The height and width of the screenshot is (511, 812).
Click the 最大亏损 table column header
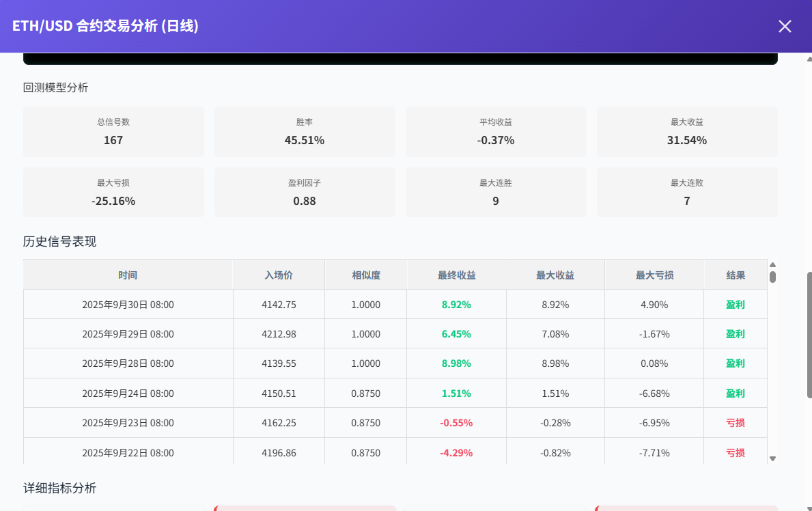pos(654,275)
